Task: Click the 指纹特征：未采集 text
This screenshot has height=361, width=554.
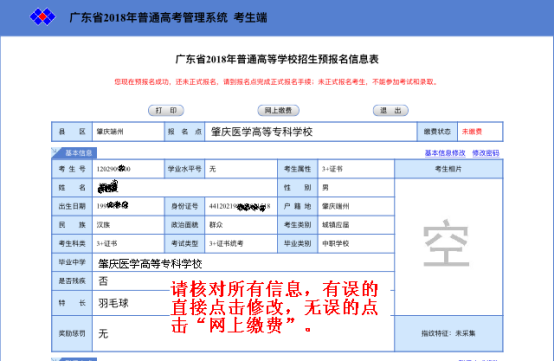Action: click(x=448, y=333)
